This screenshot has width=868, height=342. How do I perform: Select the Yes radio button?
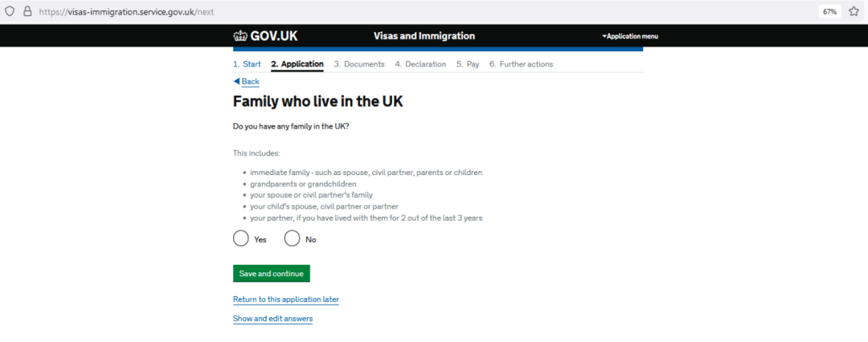pyautogui.click(x=241, y=238)
